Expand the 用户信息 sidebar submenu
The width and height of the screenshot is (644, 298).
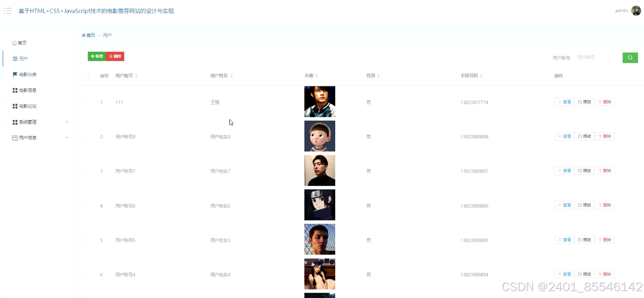coord(40,138)
